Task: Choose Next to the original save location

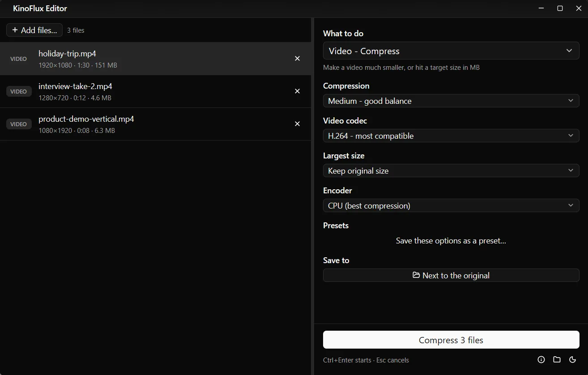Action: [x=451, y=275]
